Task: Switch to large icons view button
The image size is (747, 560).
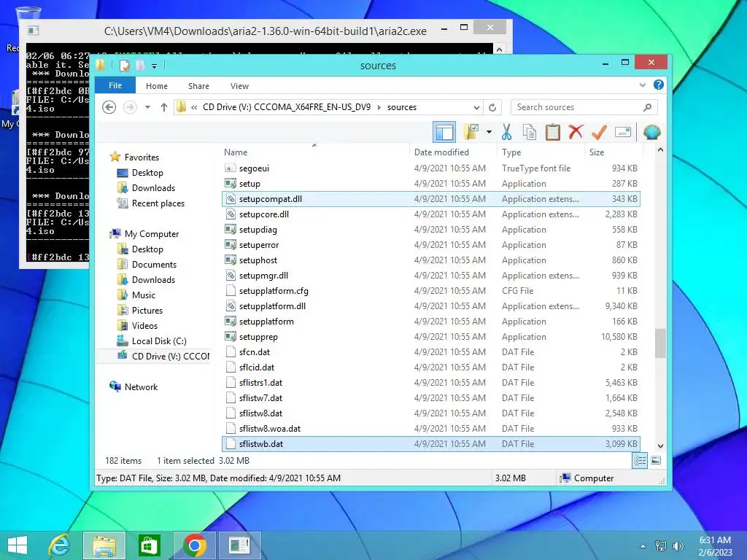Action: click(656, 461)
